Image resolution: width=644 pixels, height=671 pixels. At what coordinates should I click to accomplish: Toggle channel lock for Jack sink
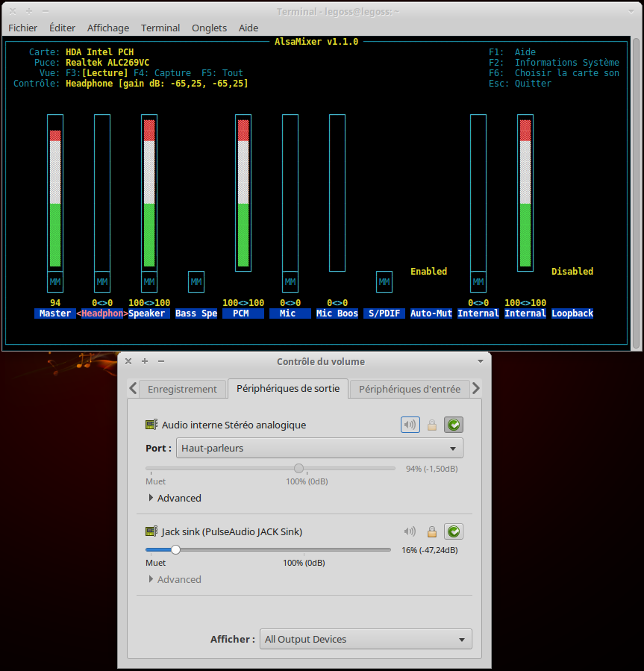(x=432, y=532)
